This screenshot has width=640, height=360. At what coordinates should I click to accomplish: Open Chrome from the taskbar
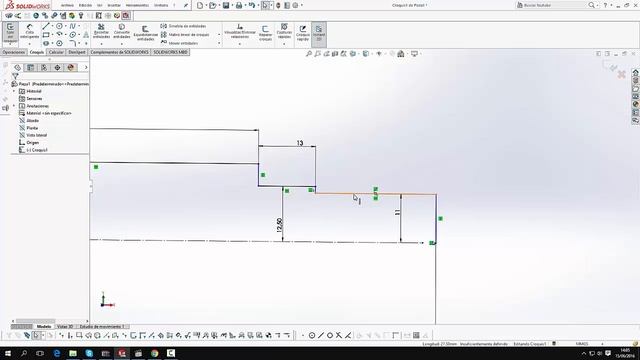(154, 353)
